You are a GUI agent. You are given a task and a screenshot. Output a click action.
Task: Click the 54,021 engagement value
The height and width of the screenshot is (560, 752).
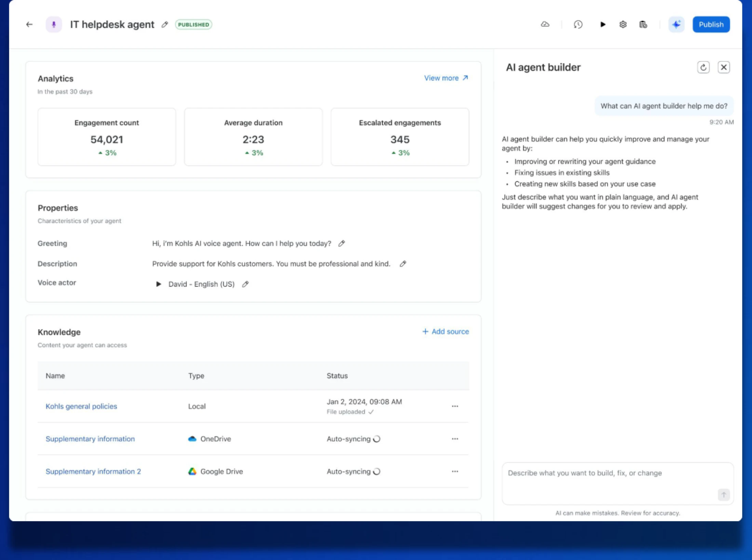(x=107, y=139)
